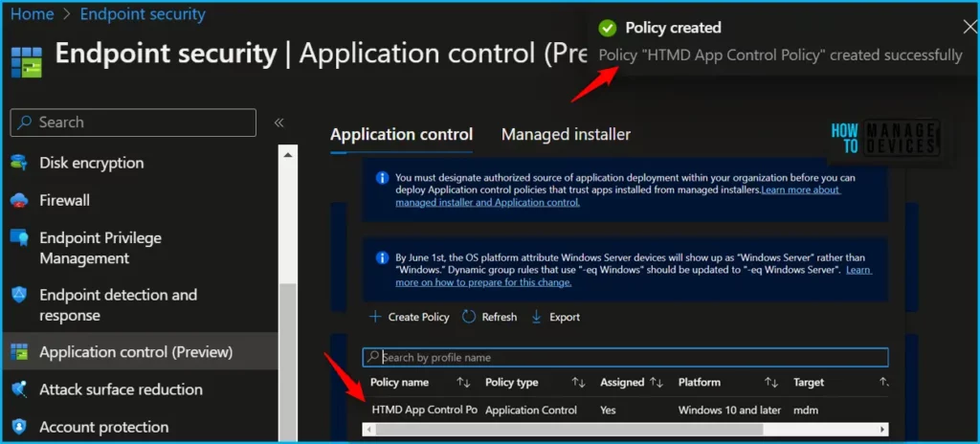Click the sidebar vertical scrollbar thumb
The width and height of the screenshot is (980, 444).
pyautogui.click(x=287, y=363)
